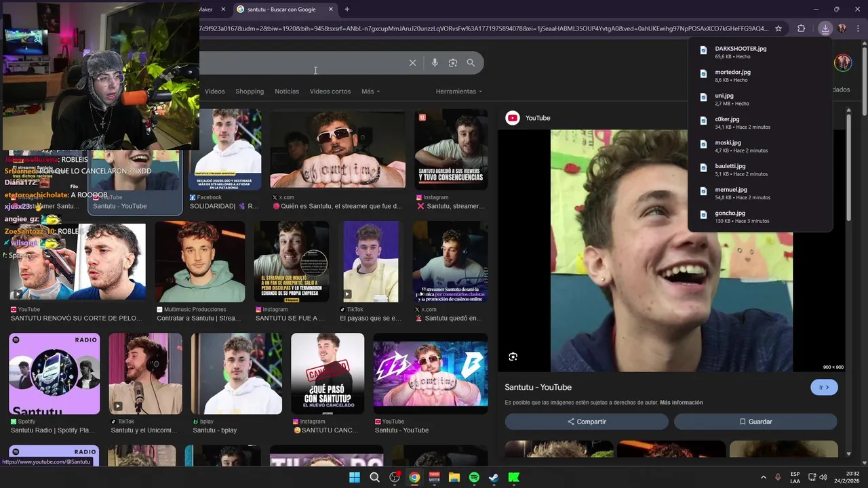Open the SANTUTU RENOVÓ SU CORTE thumbnail
868x488 pixels.
pyautogui.click(x=77, y=262)
